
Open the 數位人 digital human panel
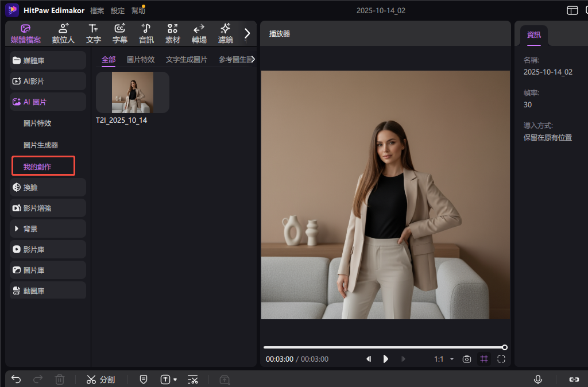pos(63,33)
